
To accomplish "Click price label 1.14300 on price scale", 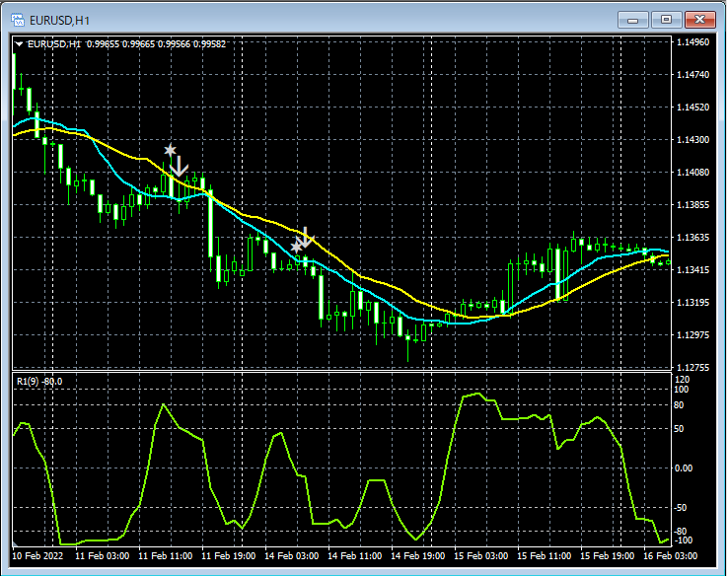I will click(693, 140).
